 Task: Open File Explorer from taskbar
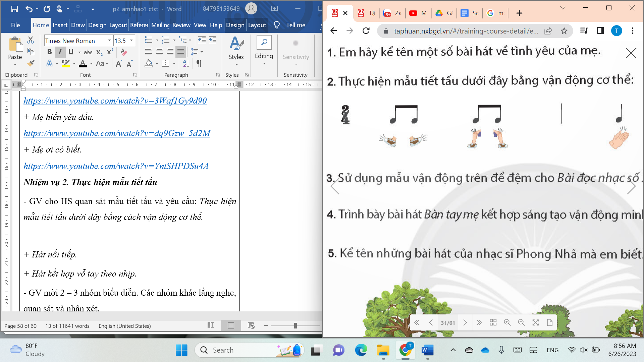pyautogui.click(x=383, y=350)
